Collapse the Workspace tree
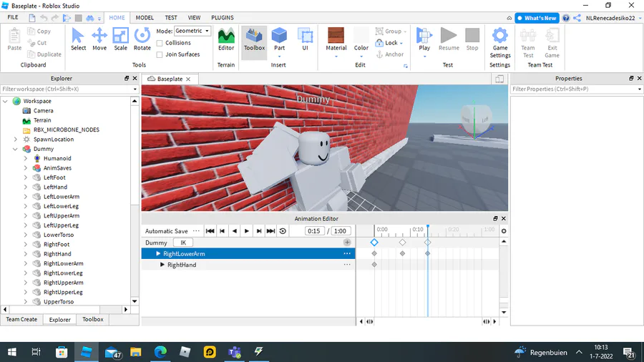This screenshot has height=362, width=644. tap(5, 101)
